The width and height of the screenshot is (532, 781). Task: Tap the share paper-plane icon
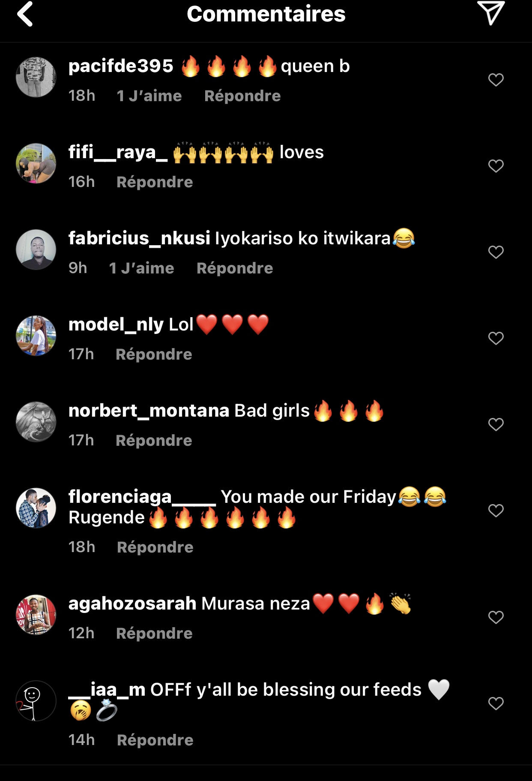coord(491,13)
